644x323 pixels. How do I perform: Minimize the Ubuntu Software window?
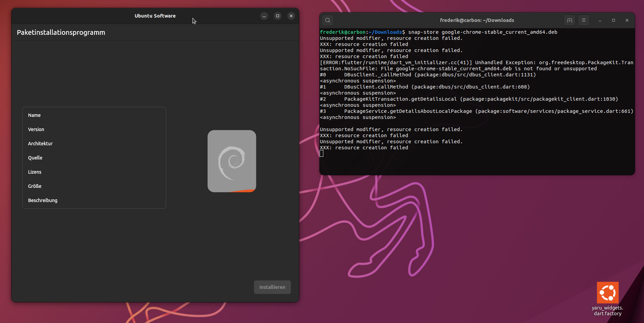pos(264,16)
